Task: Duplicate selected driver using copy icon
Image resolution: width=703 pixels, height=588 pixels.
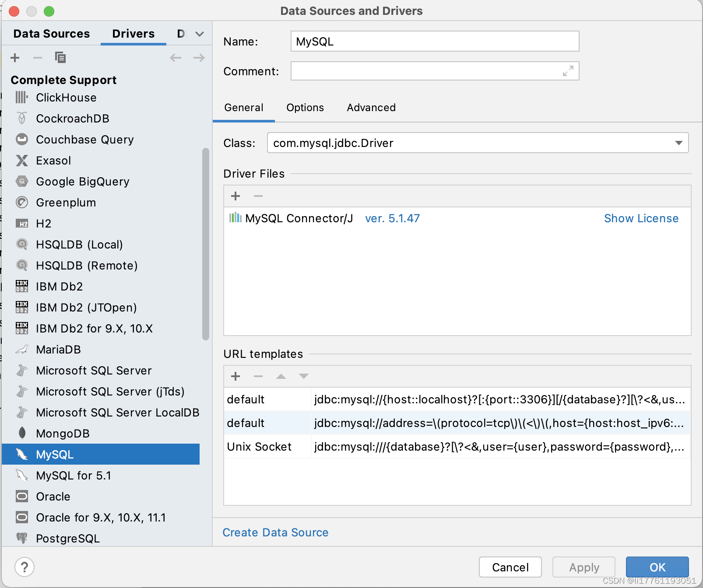Action: (60, 57)
